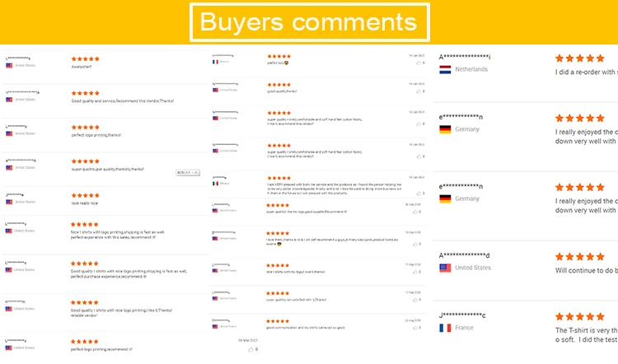Click the flag of reviewer A***d

445,268
